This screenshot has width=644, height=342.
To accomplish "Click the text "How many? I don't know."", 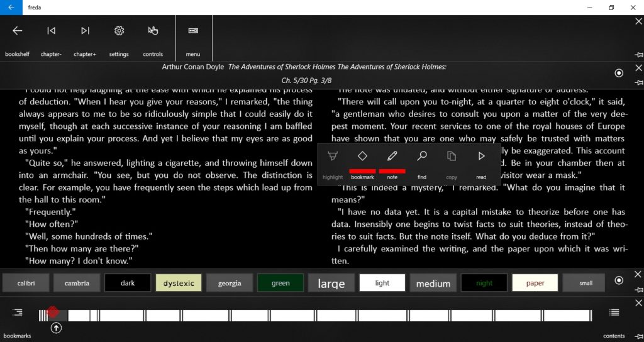I will pyautogui.click(x=79, y=261).
